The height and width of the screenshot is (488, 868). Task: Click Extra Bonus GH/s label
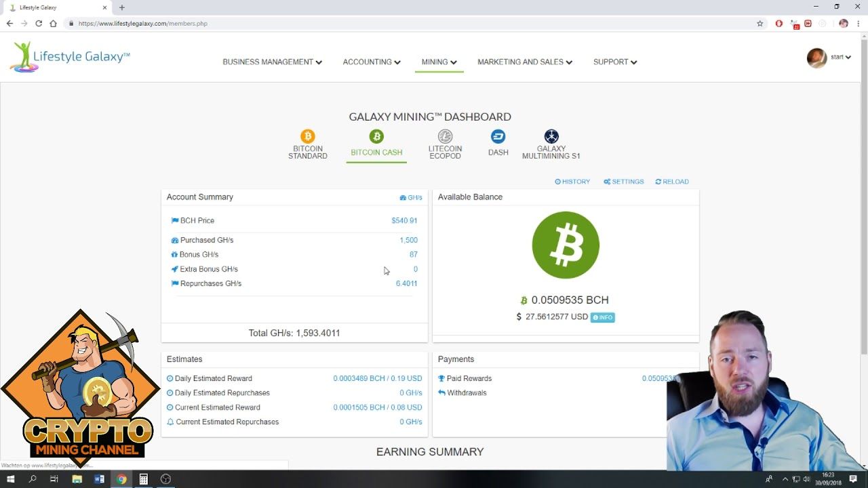coord(209,270)
